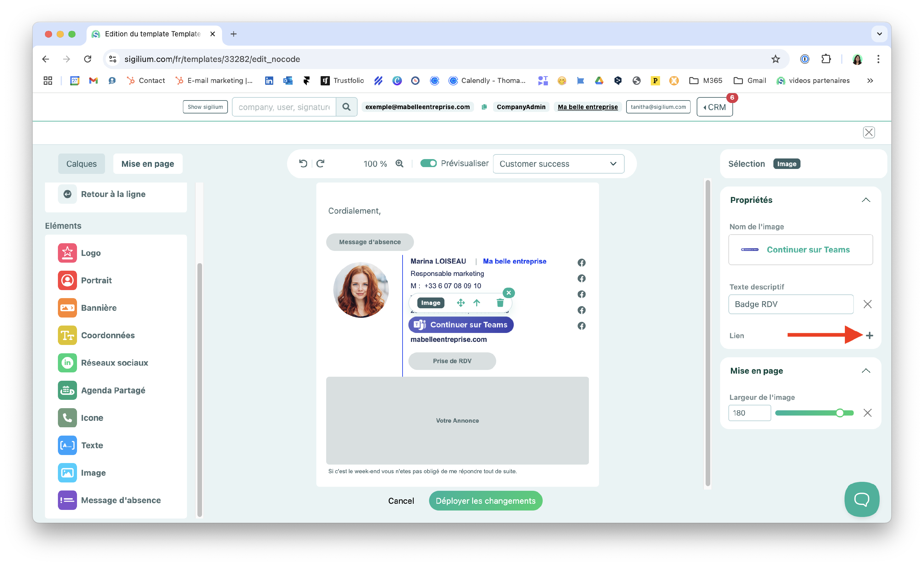Click the Badge RDV text field
The width and height of the screenshot is (924, 566).
point(791,304)
